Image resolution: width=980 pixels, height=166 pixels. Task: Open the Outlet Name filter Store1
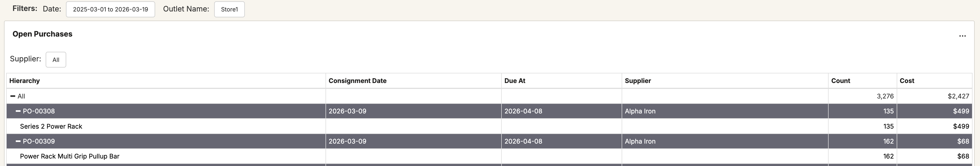coord(229,10)
